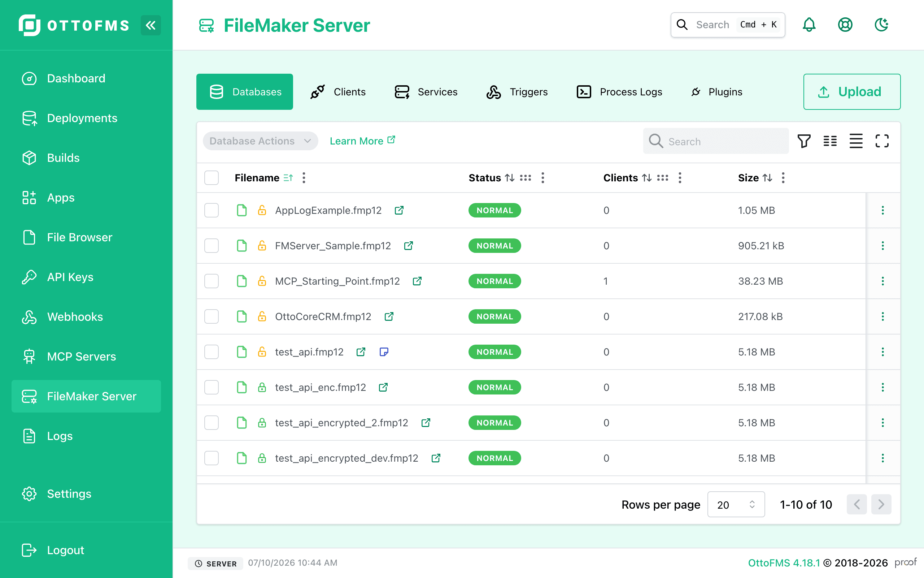Open the Rows per page selector
Image resolution: width=924 pixels, height=578 pixels.
pos(736,505)
